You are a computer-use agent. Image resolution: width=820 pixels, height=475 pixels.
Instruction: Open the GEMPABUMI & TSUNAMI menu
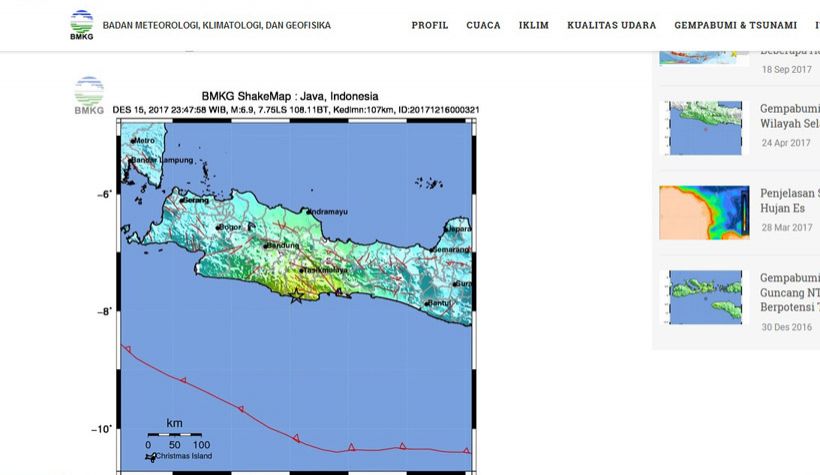coord(735,25)
